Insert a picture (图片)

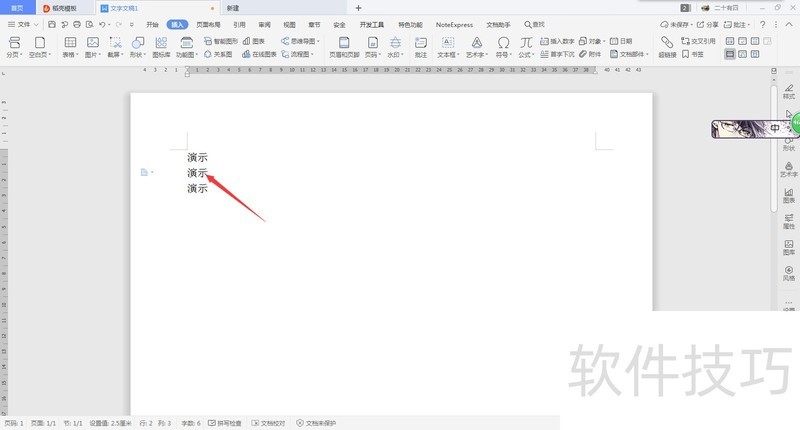pyautogui.click(x=93, y=46)
